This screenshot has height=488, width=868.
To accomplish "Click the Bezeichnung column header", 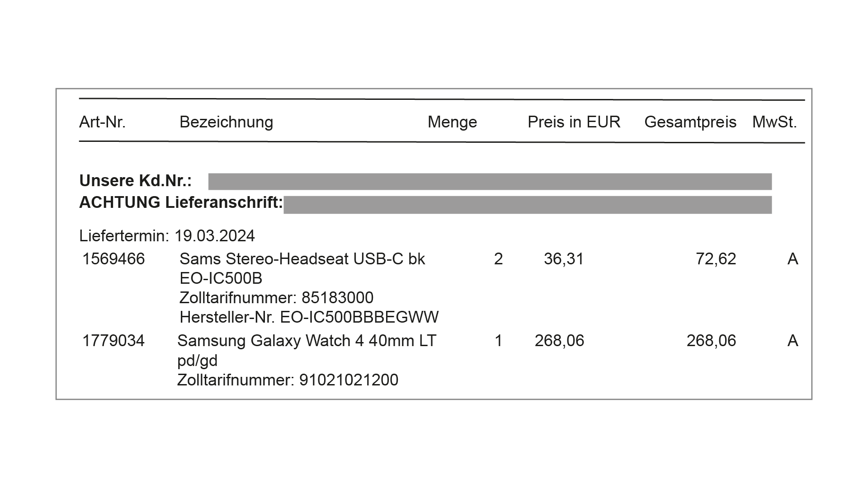I will click(226, 122).
